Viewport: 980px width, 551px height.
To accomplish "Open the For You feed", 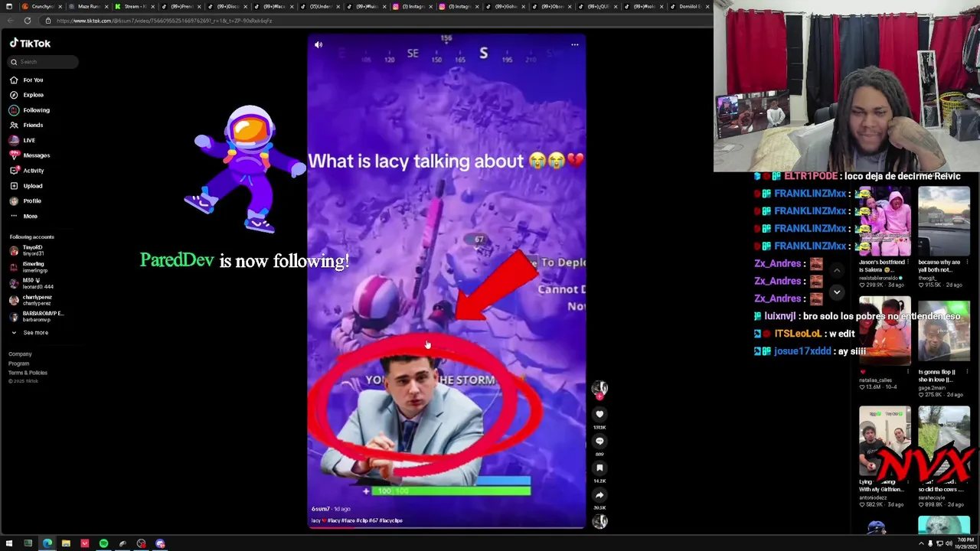I will [27, 80].
